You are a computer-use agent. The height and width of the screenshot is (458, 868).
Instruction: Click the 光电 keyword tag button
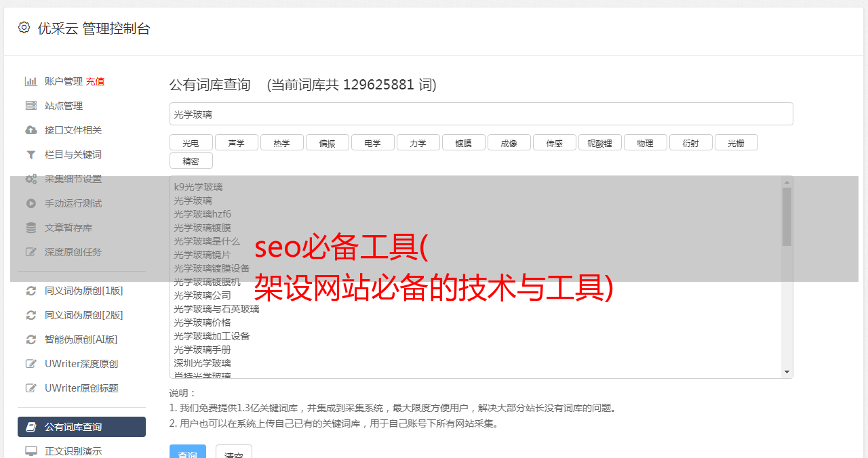pyautogui.click(x=191, y=143)
